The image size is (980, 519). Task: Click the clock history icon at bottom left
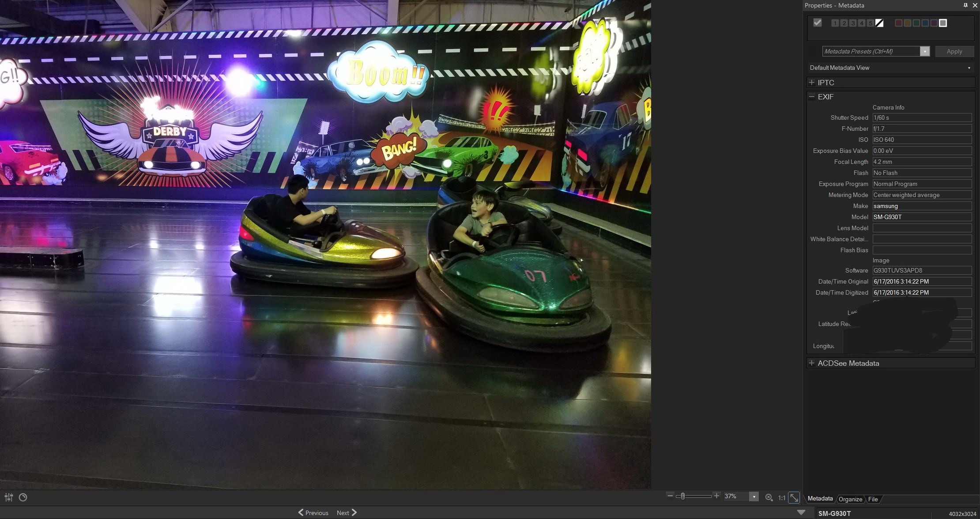23,497
